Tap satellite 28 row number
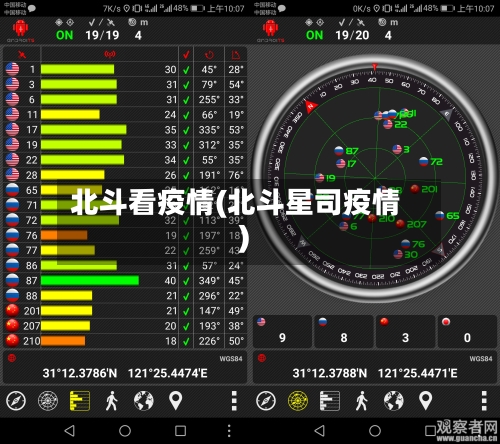The image size is (500, 444). [x=32, y=175]
